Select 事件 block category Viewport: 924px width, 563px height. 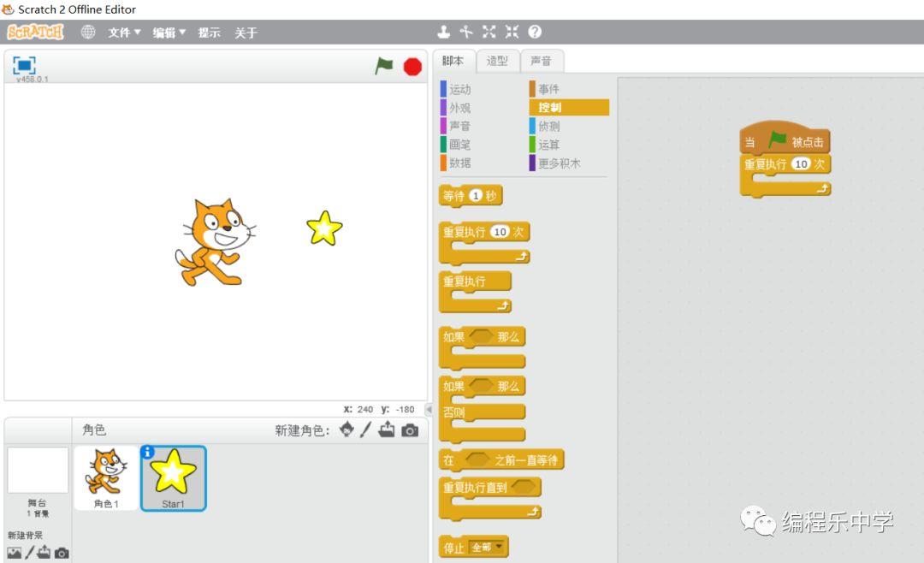point(544,89)
